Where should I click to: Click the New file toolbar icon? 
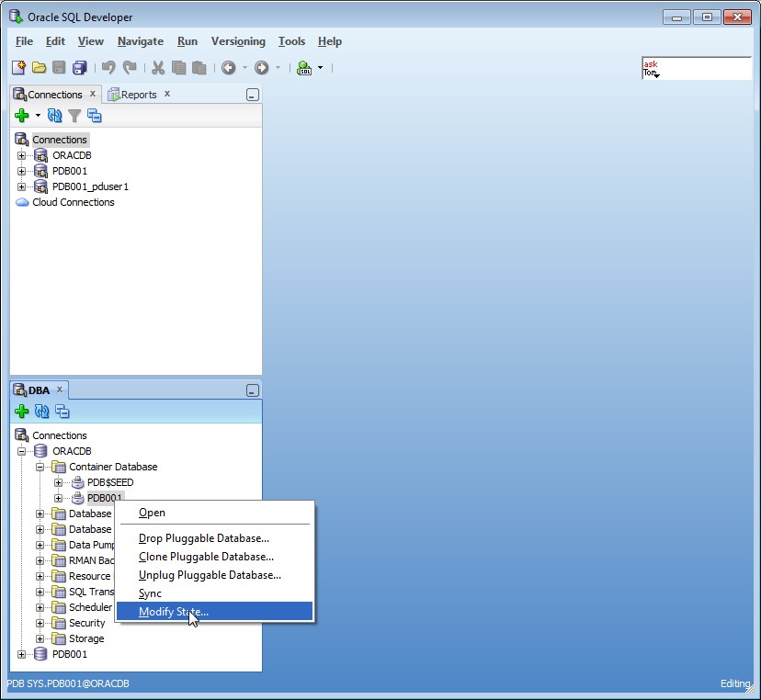pos(18,67)
